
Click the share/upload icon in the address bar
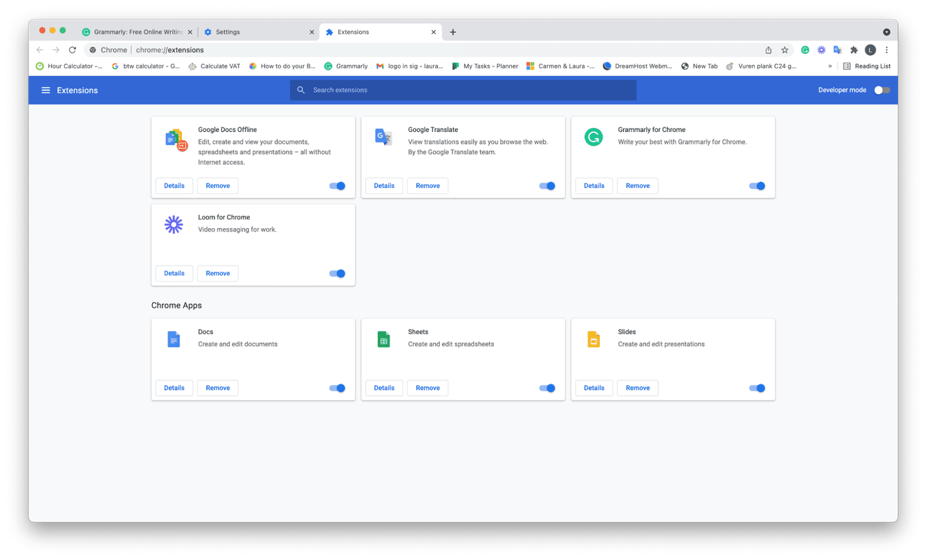click(x=768, y=50)
